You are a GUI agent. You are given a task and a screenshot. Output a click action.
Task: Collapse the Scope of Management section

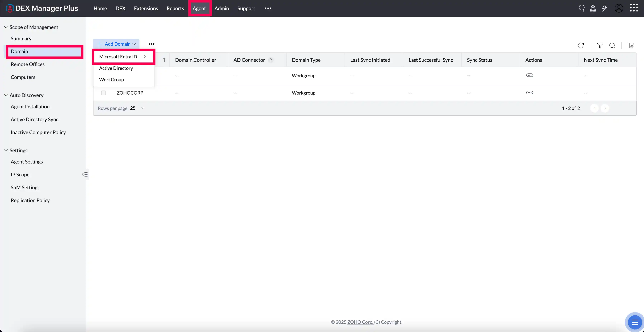click(6, 27)
